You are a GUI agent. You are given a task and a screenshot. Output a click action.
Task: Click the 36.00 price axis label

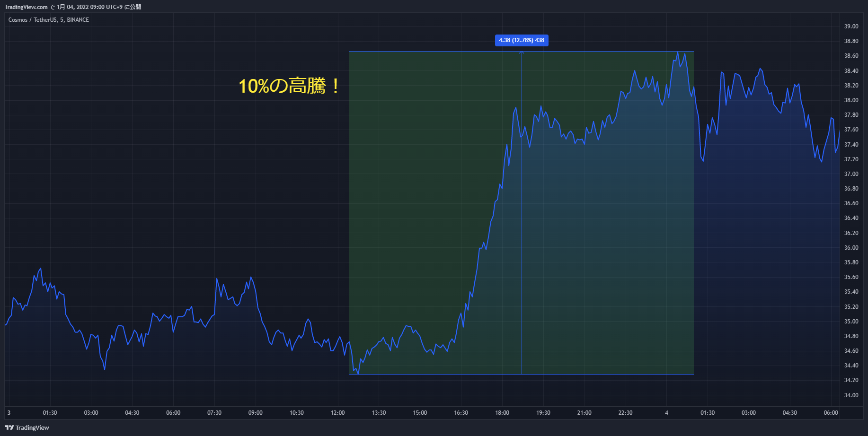pyautogui.click(x=851, y=248)
